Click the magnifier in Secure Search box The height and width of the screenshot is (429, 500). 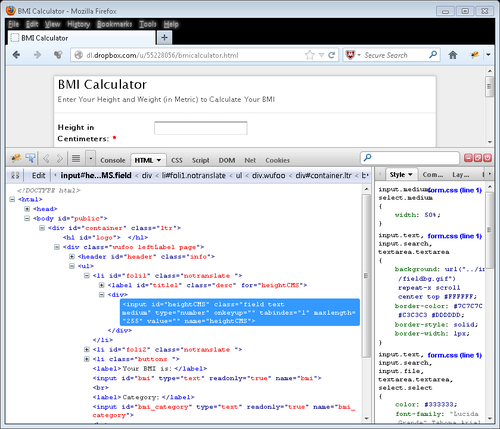point(433,54)
